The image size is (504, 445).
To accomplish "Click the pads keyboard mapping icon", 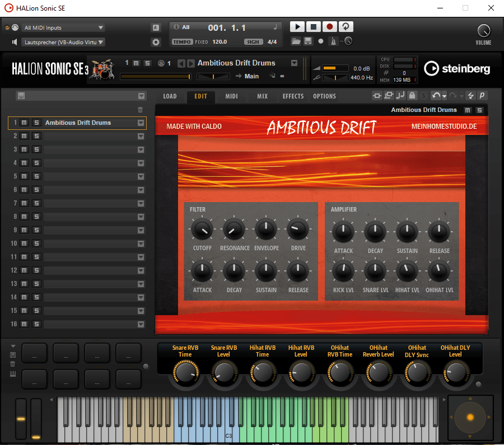I will (x=13, y=374).
